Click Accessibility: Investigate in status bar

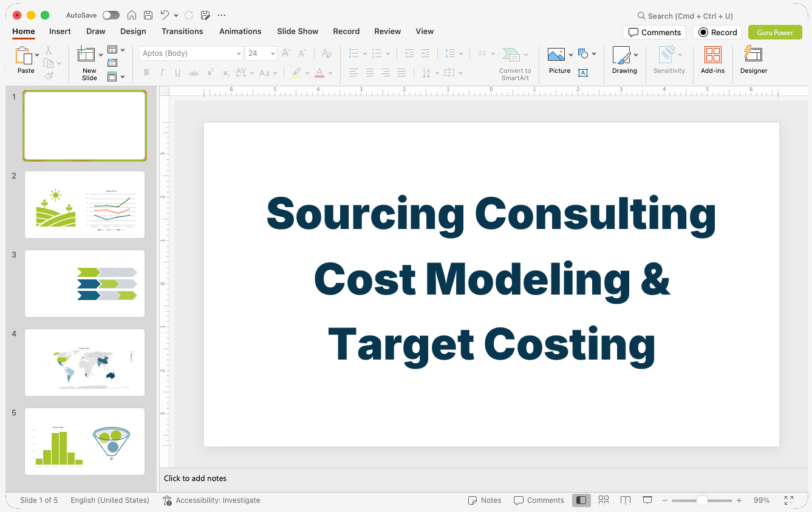coord(211,500)
